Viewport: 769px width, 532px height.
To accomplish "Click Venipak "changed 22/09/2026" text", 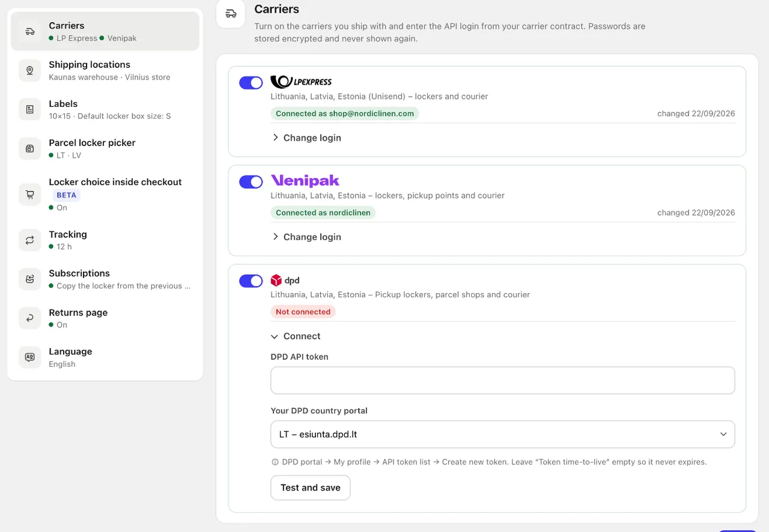I will coord(696,213).
